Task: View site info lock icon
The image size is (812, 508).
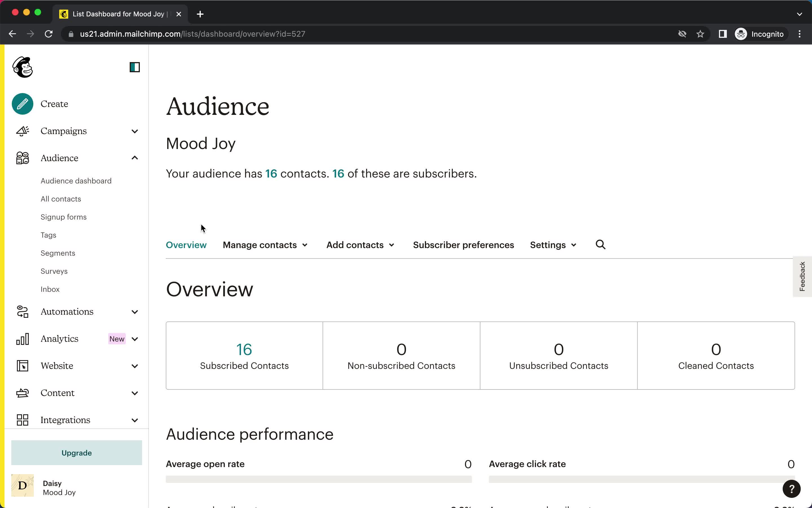Action: click(71, 34)
